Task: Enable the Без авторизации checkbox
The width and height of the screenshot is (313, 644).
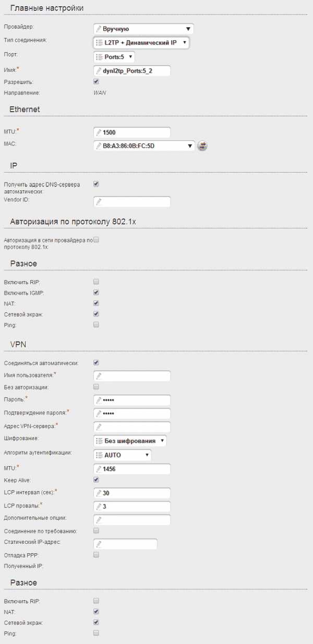Action: click(x=96, y=386)
